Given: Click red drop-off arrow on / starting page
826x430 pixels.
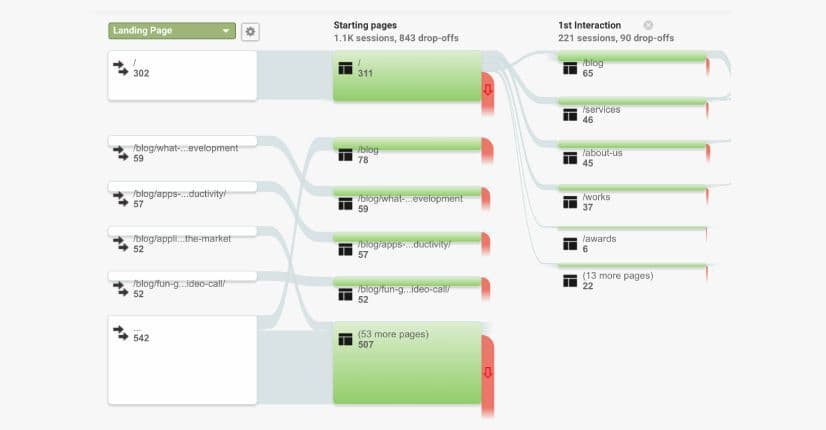Looking at the screenshot, I should (488, 90).
